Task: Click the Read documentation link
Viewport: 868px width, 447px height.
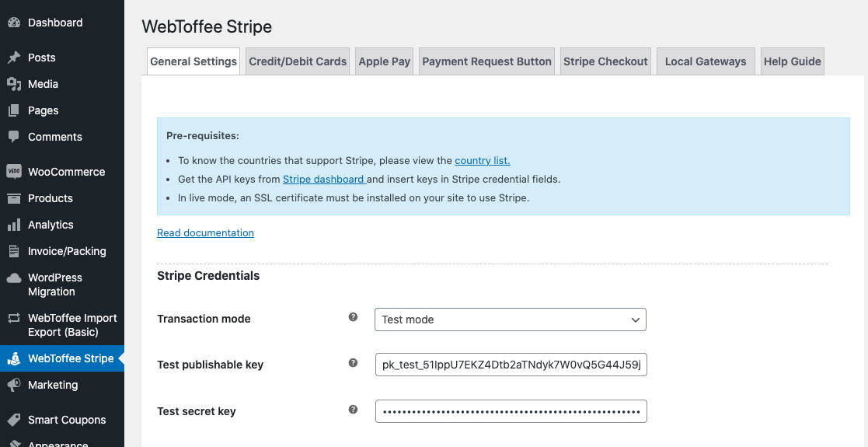Action: tap(205, 232)
